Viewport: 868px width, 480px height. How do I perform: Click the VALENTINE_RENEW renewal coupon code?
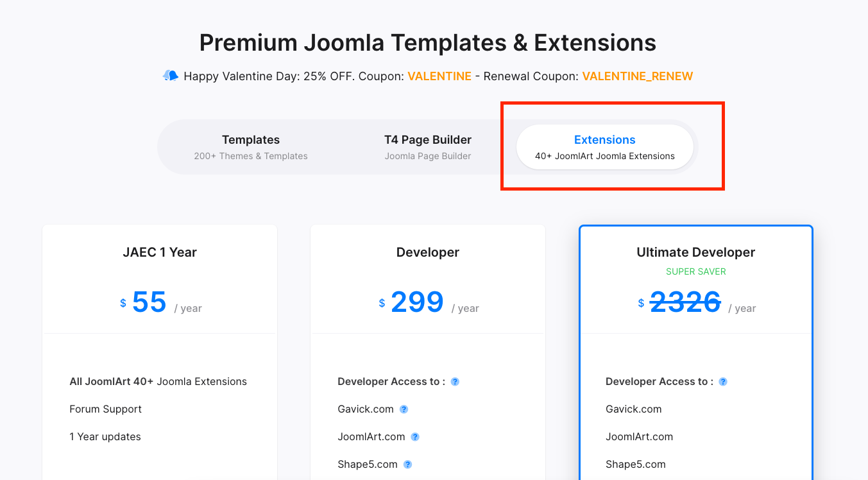tap(637, 76)
